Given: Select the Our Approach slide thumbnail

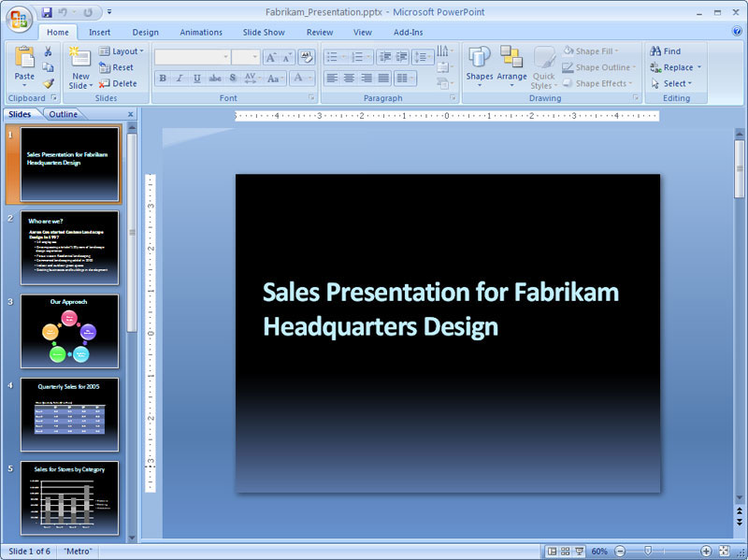Looking at the screenshot, I should [70, 331].
